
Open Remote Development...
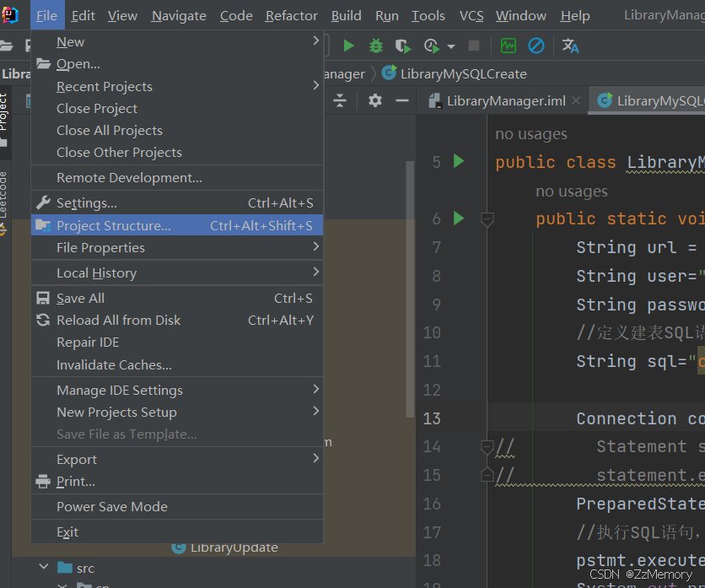(x=177, y=178)
